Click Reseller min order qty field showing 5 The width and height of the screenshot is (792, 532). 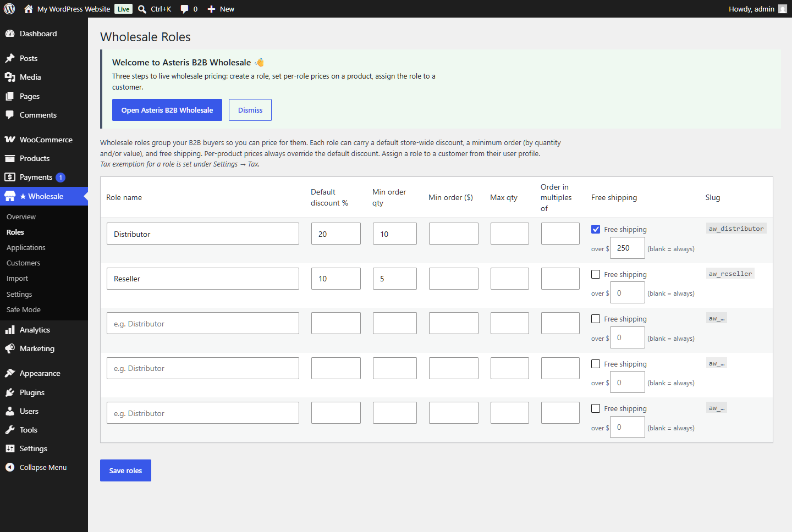[x=395, y=279]
